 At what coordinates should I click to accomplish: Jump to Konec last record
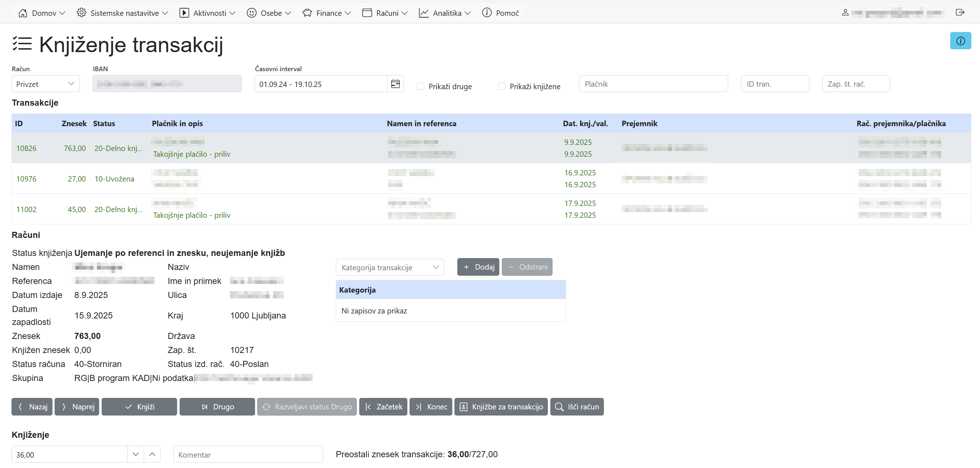[430, 406]
